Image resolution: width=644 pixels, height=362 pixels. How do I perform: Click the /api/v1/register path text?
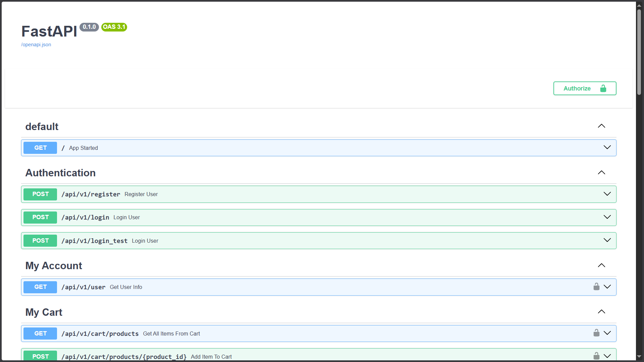(x=91, y=194)
